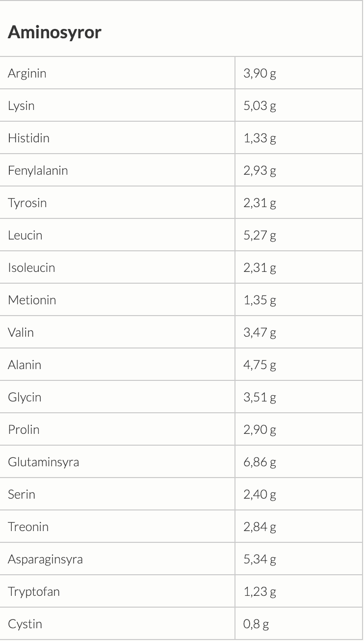The height and width of the screenshot is (641, 364).
Task: Click the Cystin value 0,8 g
Action: coord(256,624)
